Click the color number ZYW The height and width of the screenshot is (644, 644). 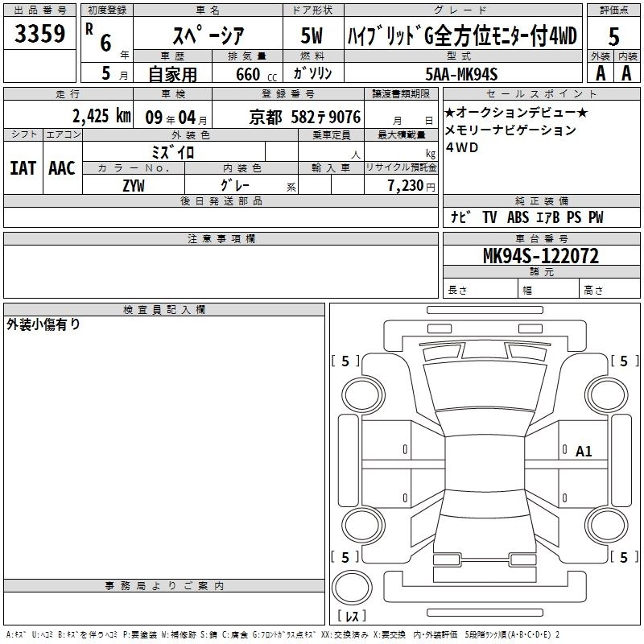pos(133,186)
